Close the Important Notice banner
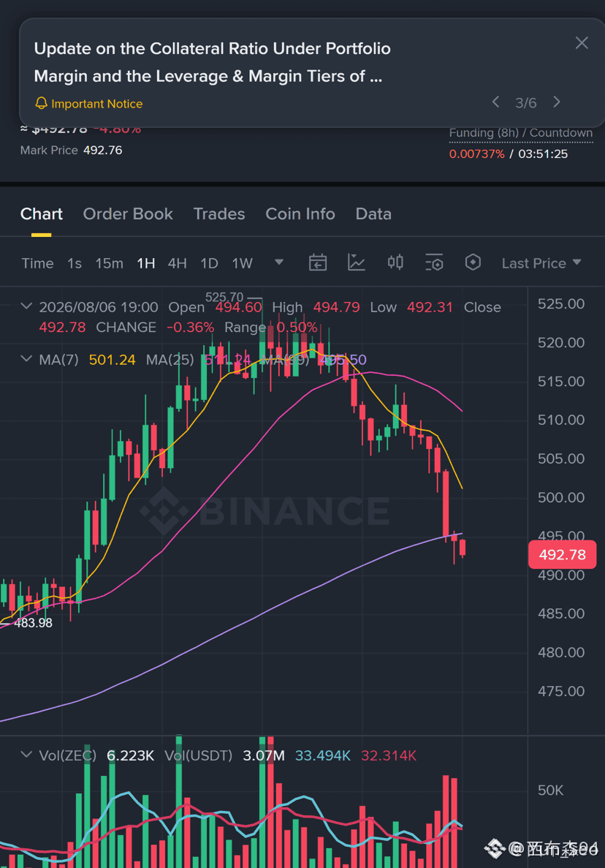Image resolution: width=605 pixels, height=868 pixels. tap(581, 42)
